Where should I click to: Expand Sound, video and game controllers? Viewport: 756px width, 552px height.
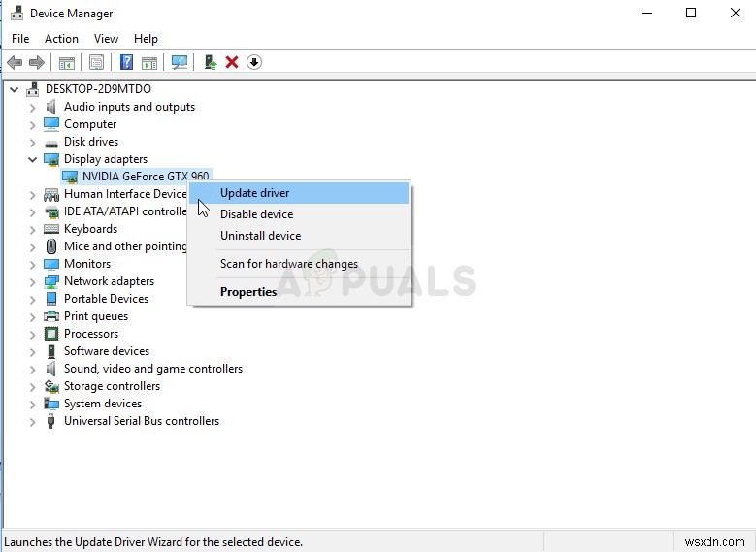[32, 370]
